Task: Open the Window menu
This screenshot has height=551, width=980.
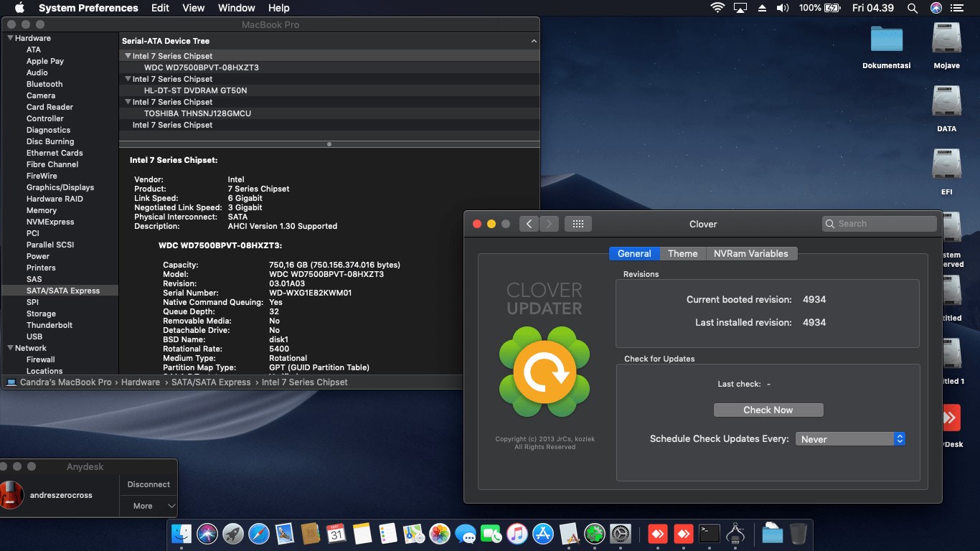Action: (x=236, y=8)
